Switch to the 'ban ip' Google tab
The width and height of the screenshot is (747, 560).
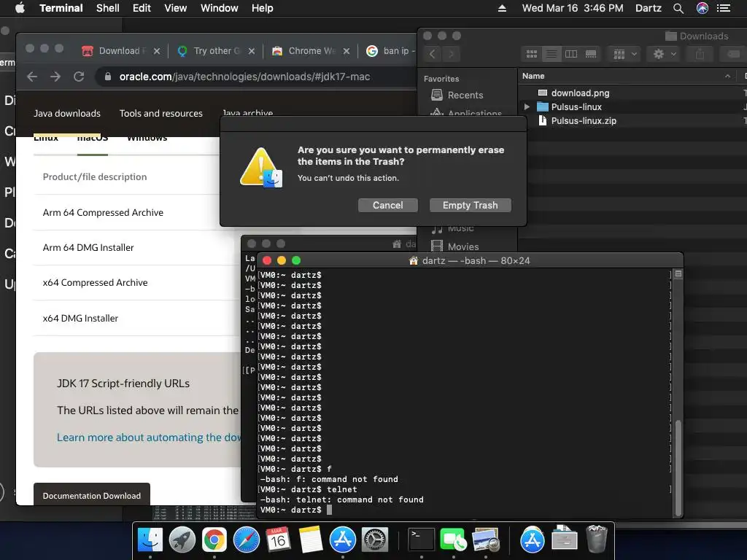[x=391, y=51]
